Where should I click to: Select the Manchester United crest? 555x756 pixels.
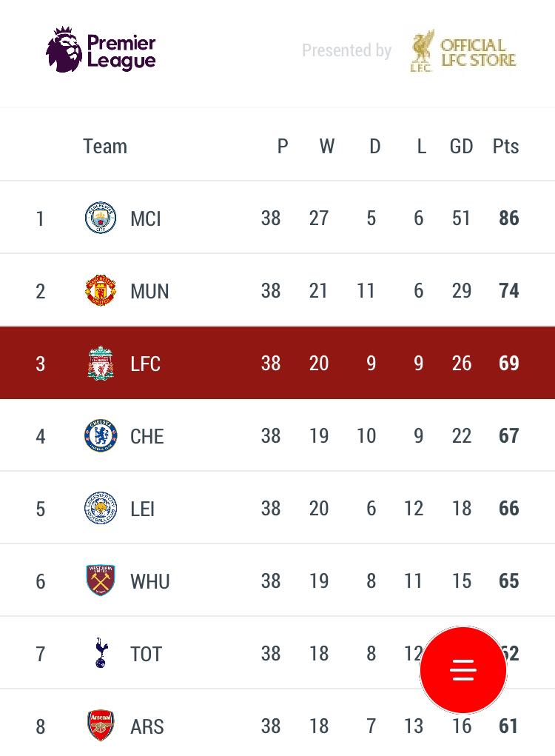[101, 290]
